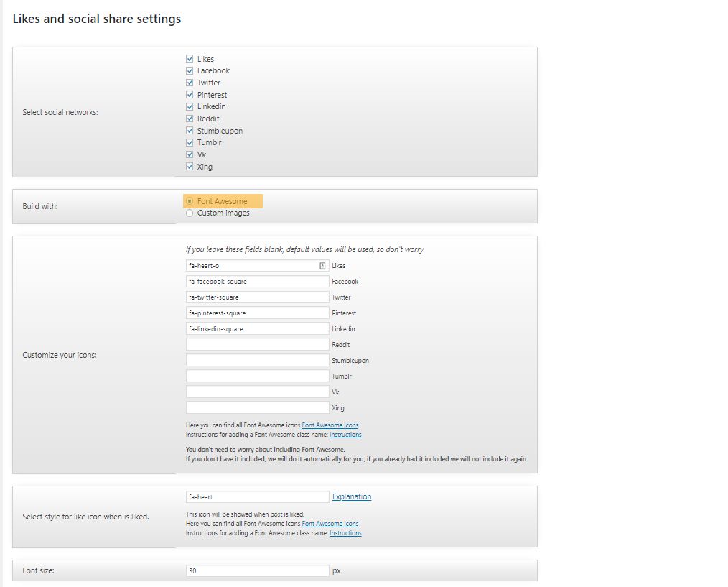This screenshot has width=728, height=587.
Task: Uncheck the Likes checkbox
Action: point(190,59)
